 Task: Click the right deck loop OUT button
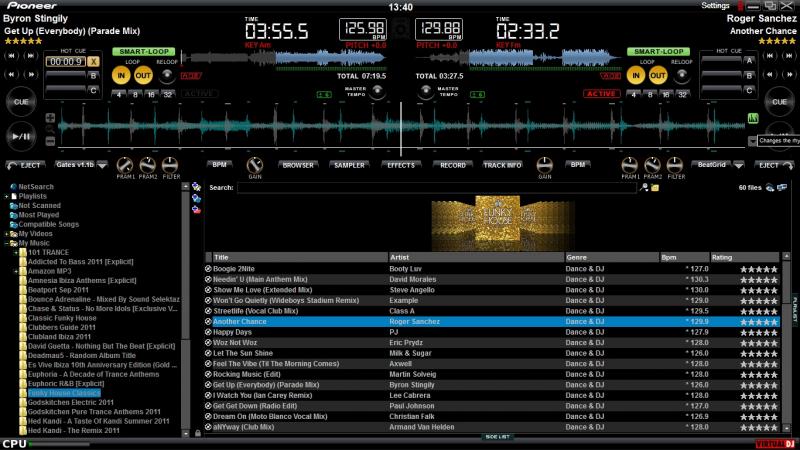[656, 75]
